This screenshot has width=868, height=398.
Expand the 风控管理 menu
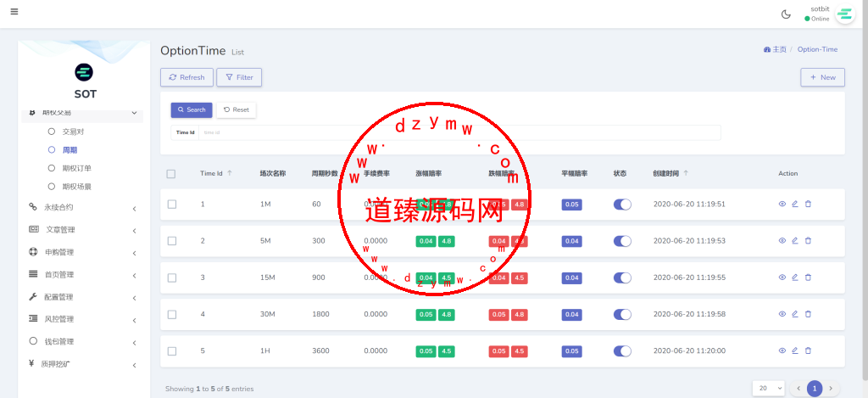coord(82,319)
